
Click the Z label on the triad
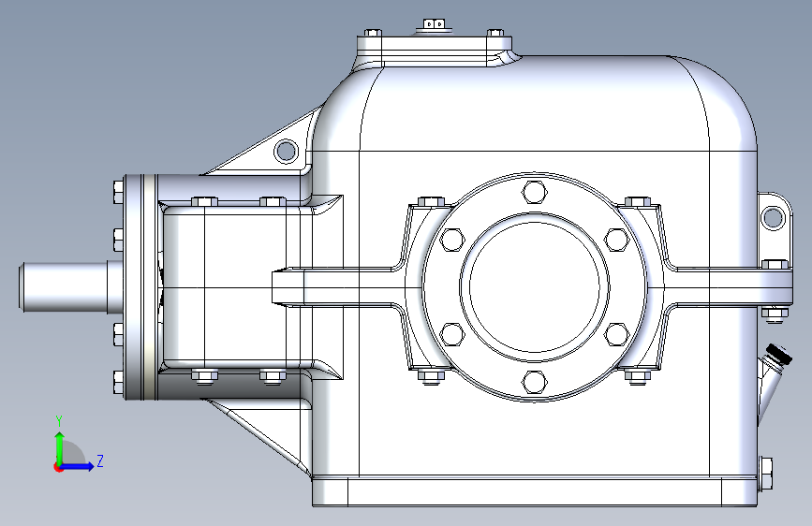coord(100,460)
